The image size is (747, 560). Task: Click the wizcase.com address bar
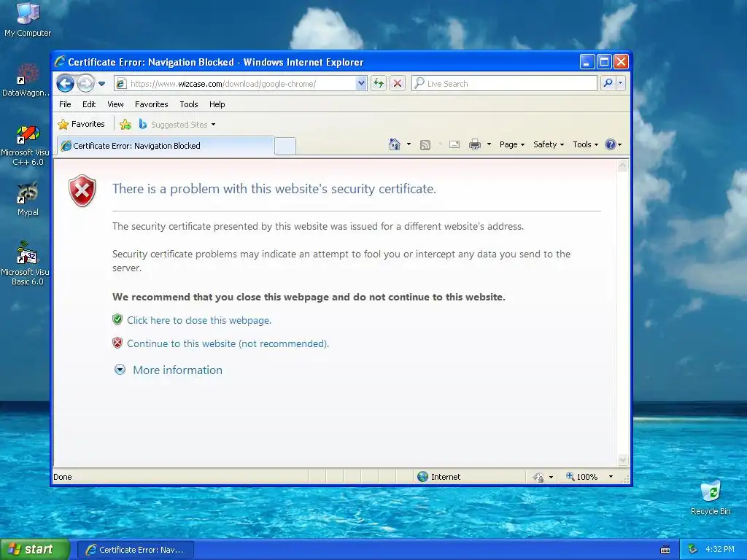241,84
